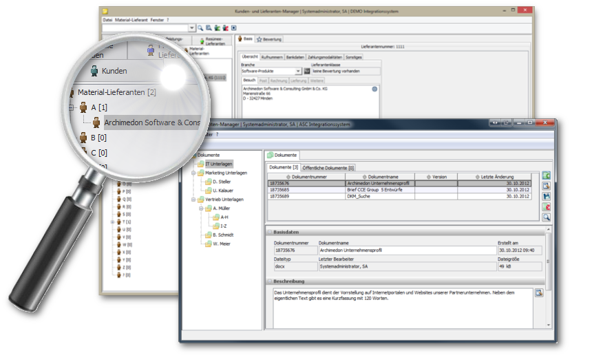
Task: Click the red person icon in the back window toolbar
Action: click(x=225, y=28)
